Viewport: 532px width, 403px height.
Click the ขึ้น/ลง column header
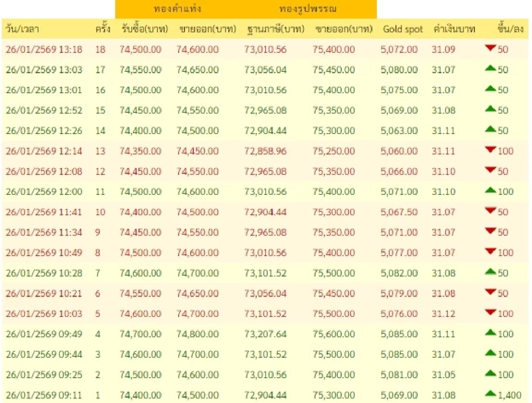pyautogui.click(x=508, y=29)
